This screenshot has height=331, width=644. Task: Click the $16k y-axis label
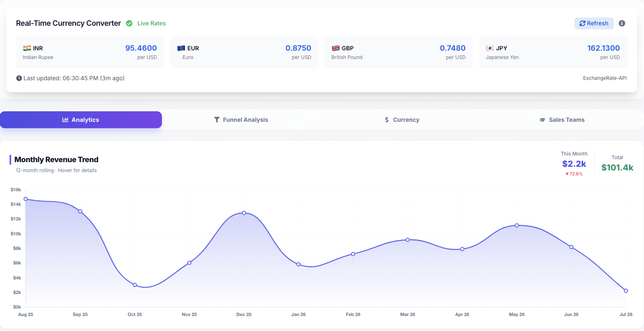point(16,190)
